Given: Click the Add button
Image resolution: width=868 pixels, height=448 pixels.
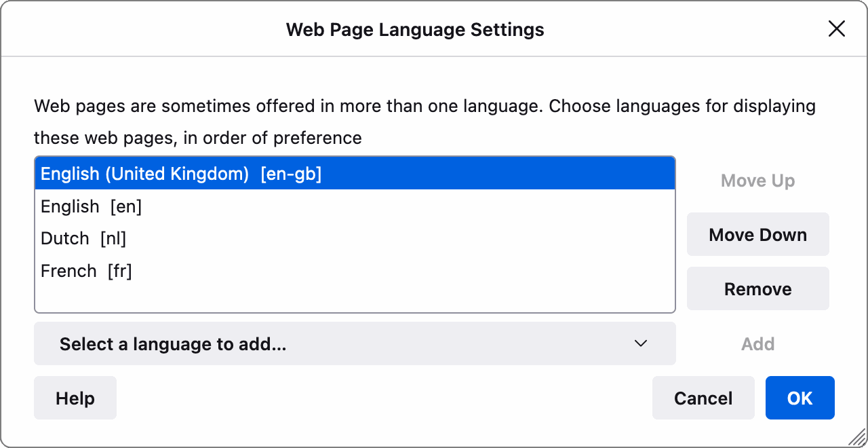Looking at the screenshot, I should 757,344.
